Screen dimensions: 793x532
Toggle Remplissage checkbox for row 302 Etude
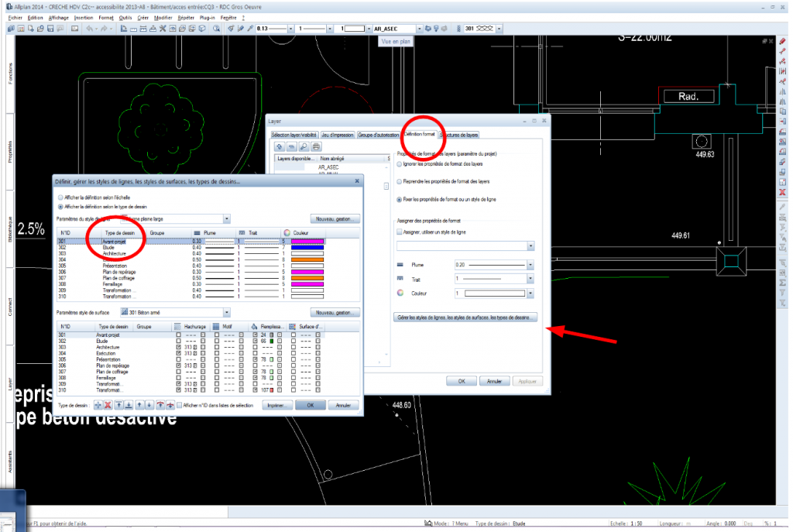pyautogui.click(x=255, y=341)
